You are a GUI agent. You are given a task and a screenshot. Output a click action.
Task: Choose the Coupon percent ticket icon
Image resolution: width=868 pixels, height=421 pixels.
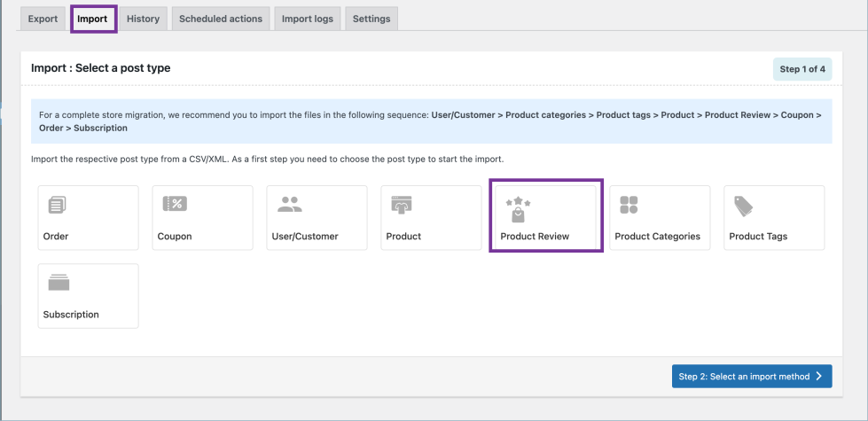(175, 204)
